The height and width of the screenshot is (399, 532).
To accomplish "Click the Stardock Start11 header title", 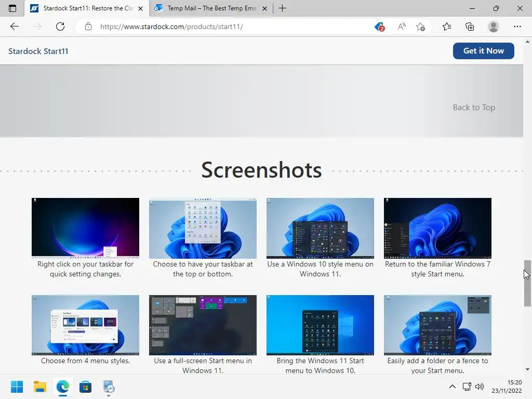I will click(38, 51).
